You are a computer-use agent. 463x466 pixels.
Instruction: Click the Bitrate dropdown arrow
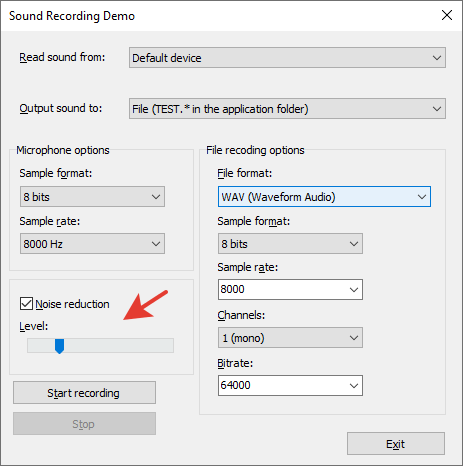[x=354, y=386]
